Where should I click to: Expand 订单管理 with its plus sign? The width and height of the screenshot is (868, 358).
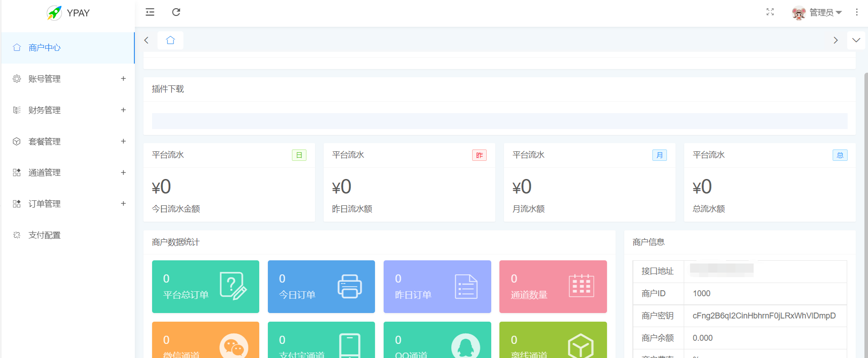pyautogui.click(x=123, y=204)
